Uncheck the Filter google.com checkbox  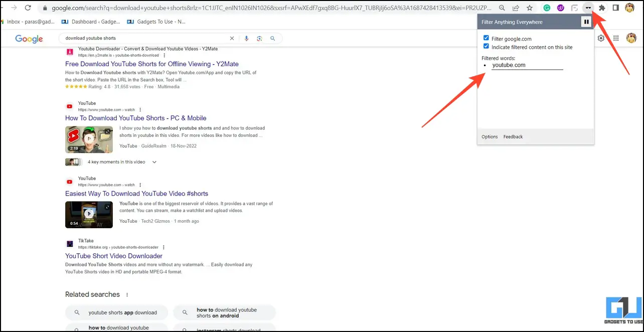pyautogui.click(x=486, y=38)
